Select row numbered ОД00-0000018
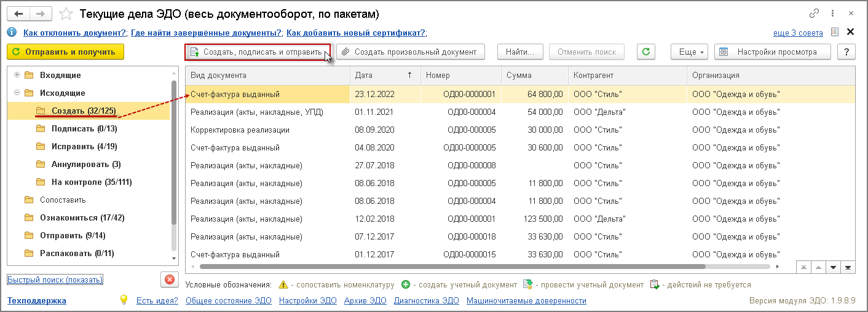This screenshot has width=868, height=312. 520,236
